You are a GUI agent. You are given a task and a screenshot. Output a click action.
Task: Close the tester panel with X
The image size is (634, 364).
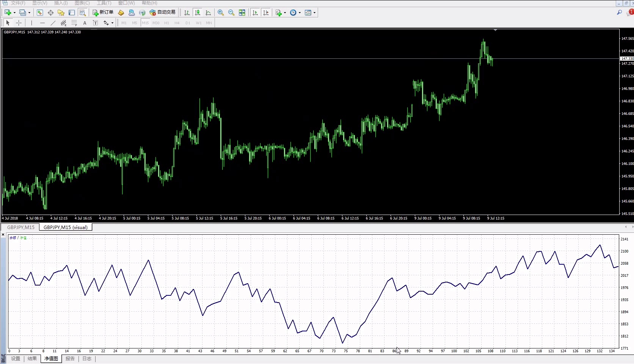click(3, 235)
